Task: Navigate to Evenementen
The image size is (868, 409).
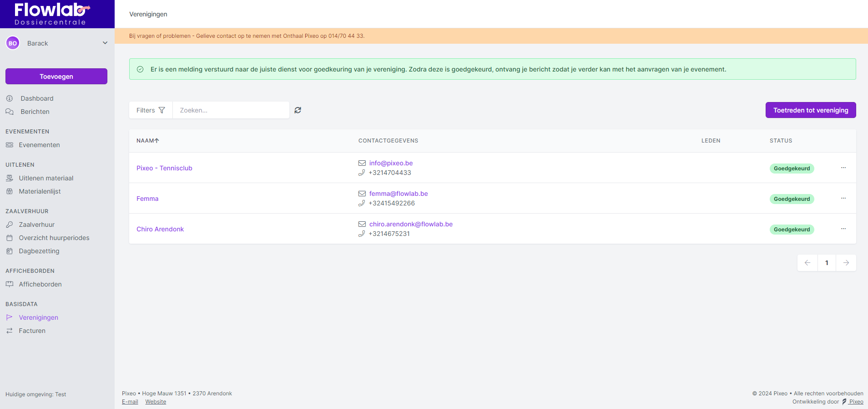Action: [x=39, y=145]
